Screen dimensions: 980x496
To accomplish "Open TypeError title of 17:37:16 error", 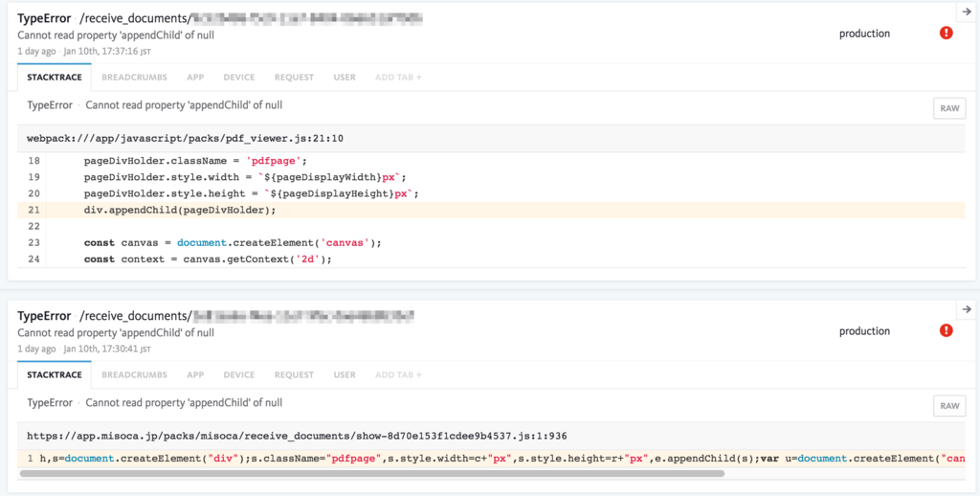I will pos(44,19).
